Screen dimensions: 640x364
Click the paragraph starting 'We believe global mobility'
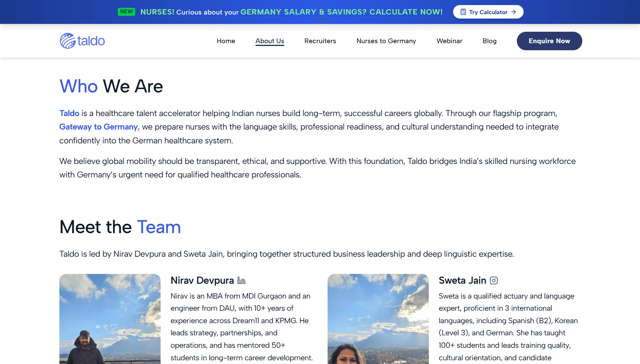coord(317,168)
